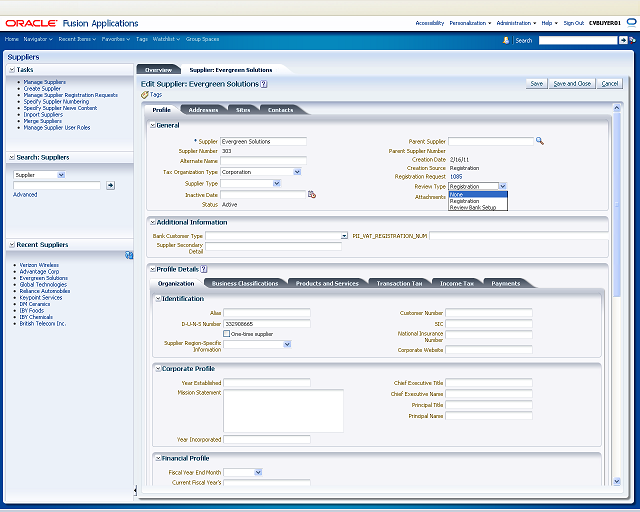Image resolution: width=640 pixels, height=512 pixels.
Task: Click the Mission Statement text area
Action: click(x=283, y=411)
